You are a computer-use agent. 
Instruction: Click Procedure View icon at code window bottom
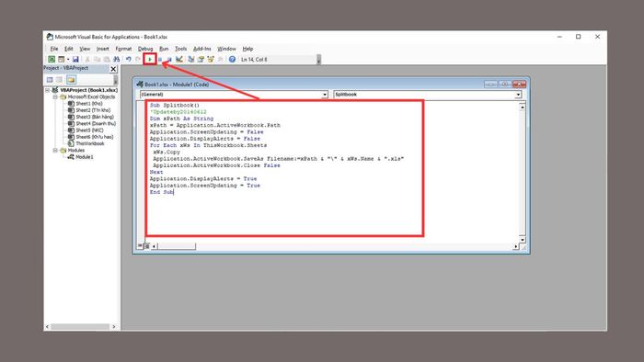point(140,246)
